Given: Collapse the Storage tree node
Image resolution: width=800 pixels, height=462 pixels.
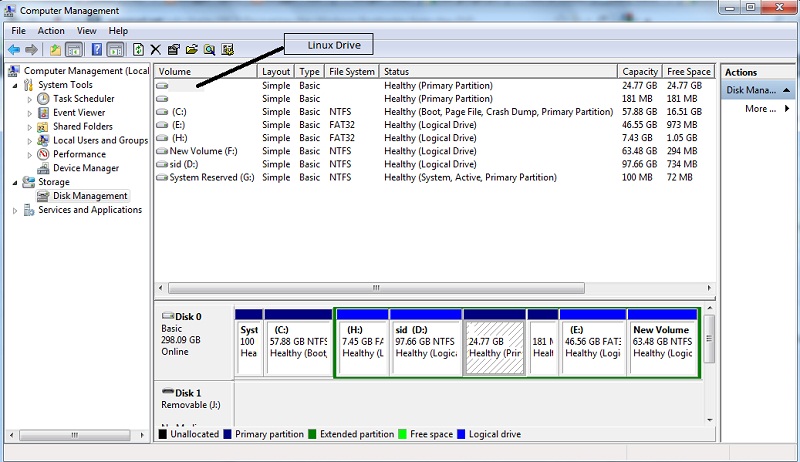Looking at the screenshot, I should [x=15, y=183].
